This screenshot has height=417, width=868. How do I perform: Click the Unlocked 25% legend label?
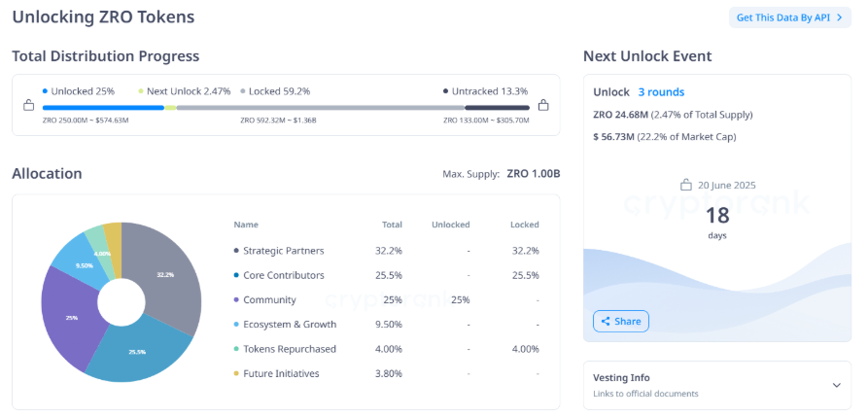tap(79, 91)
